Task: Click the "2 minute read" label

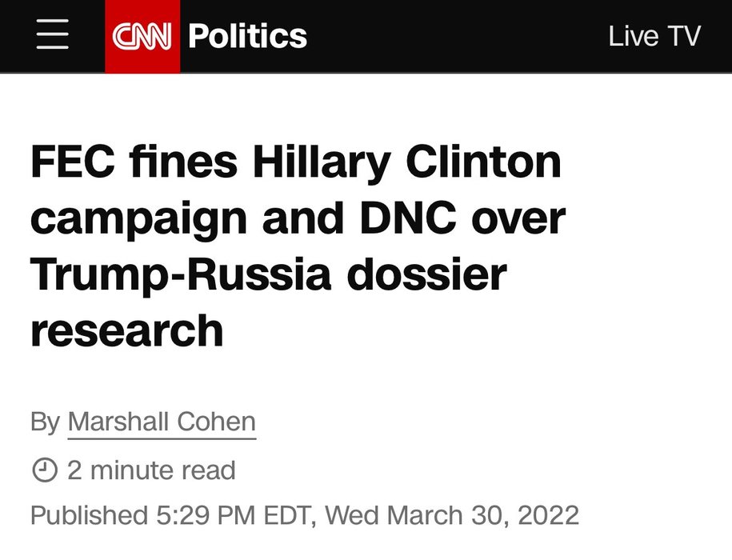Action: [x=151, y=470]
